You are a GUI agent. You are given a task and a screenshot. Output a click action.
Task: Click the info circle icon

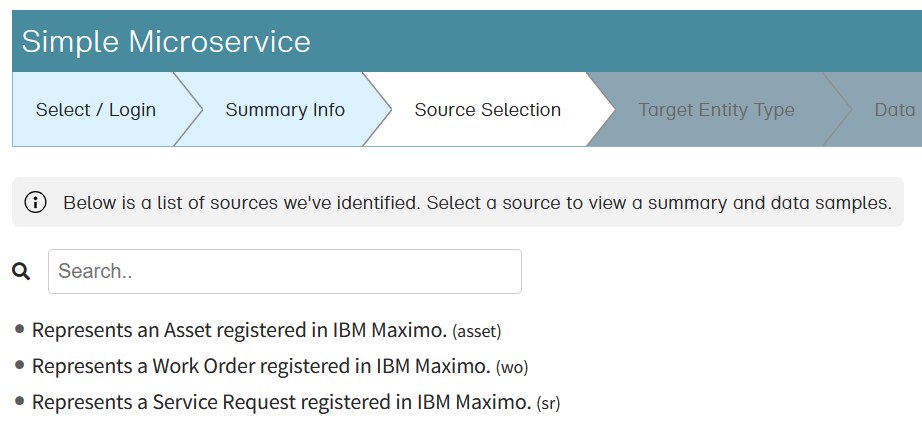click(x=35, y=203)
